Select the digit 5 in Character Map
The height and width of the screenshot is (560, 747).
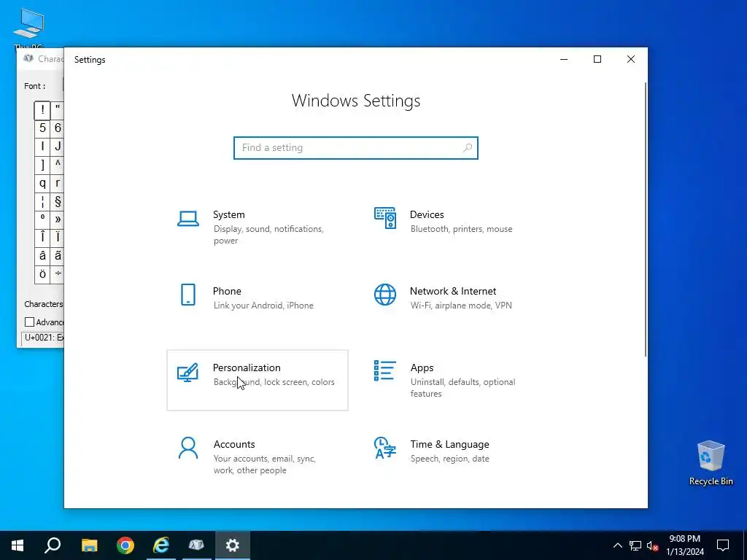[x=42, y=128]
